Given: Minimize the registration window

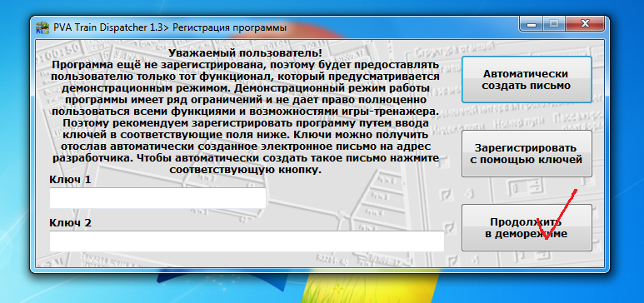Looking at the screenshot, I should click(531, 25).
